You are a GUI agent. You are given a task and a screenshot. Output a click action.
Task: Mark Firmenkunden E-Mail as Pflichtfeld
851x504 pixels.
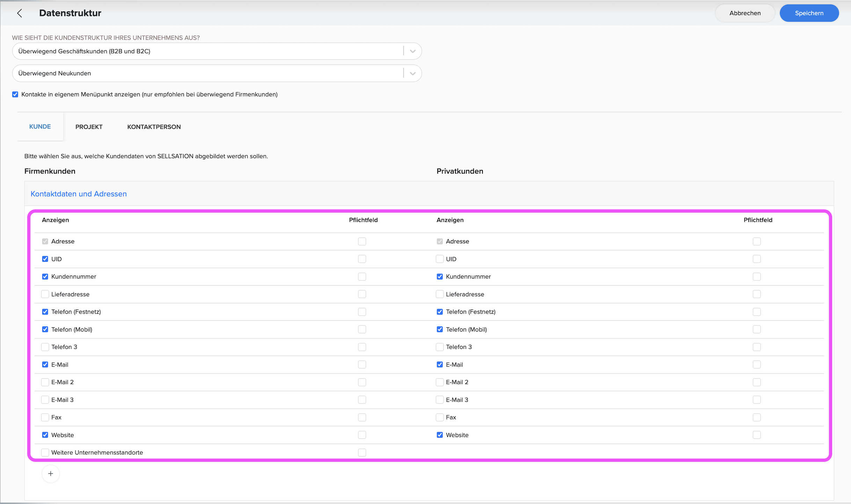362,365
